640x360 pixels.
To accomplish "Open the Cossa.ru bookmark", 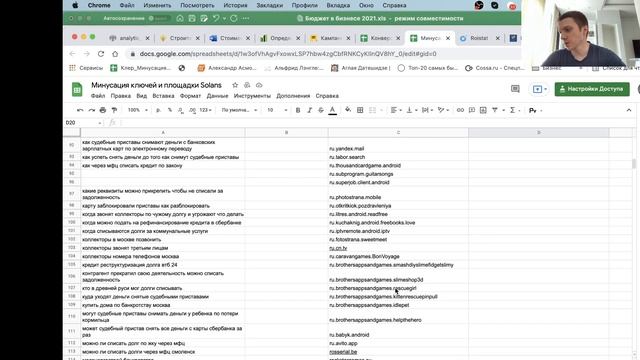I will (494, 68).
